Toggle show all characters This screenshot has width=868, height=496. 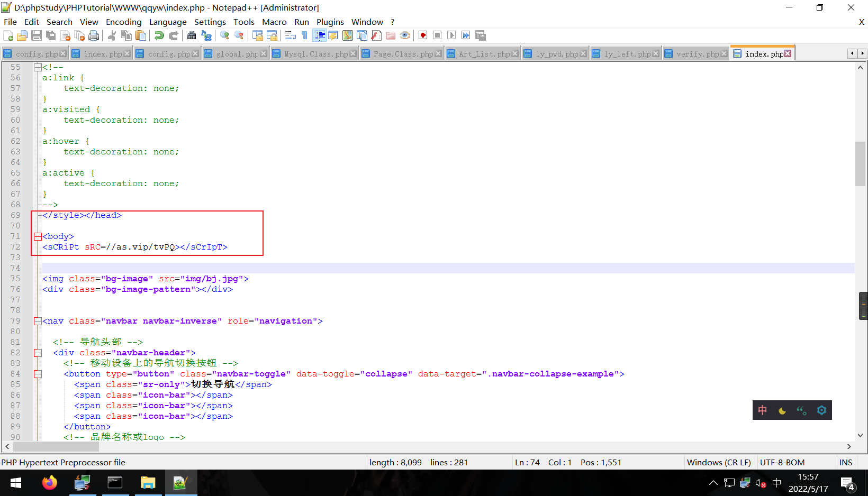304,35
